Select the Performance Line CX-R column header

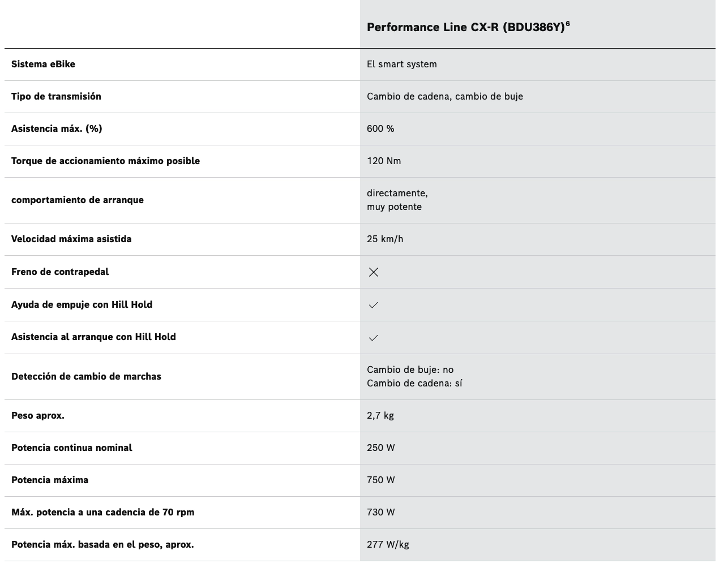click(x=468, y=27)
